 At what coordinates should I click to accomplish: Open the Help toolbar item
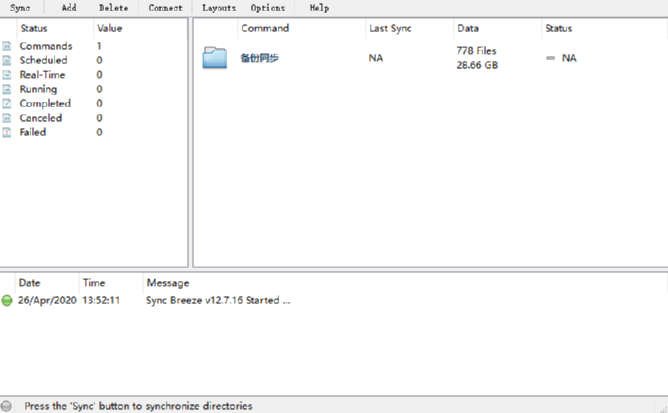[x=319, y=8]
